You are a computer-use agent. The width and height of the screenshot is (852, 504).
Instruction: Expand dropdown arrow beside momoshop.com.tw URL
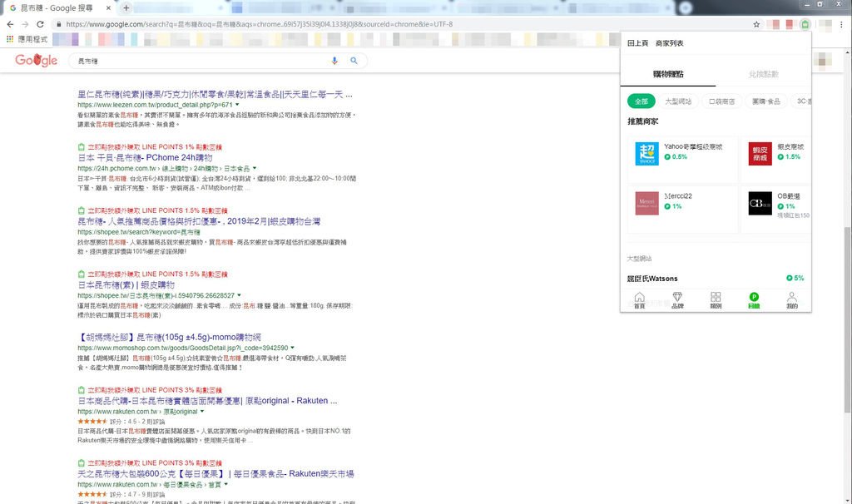(292, 348)
